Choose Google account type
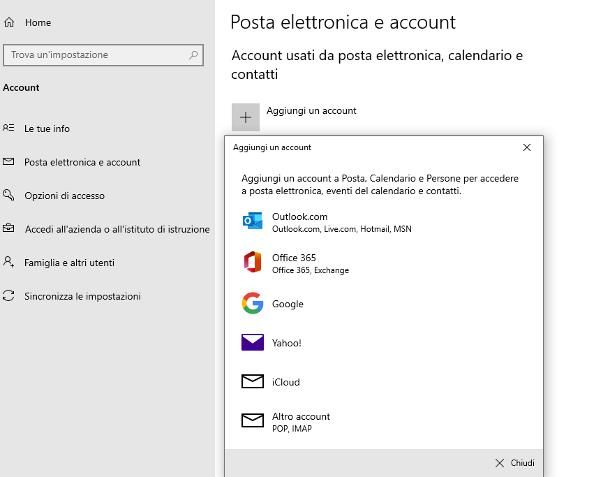The height and width of the screenshot is (477, 610). (383, 303)
